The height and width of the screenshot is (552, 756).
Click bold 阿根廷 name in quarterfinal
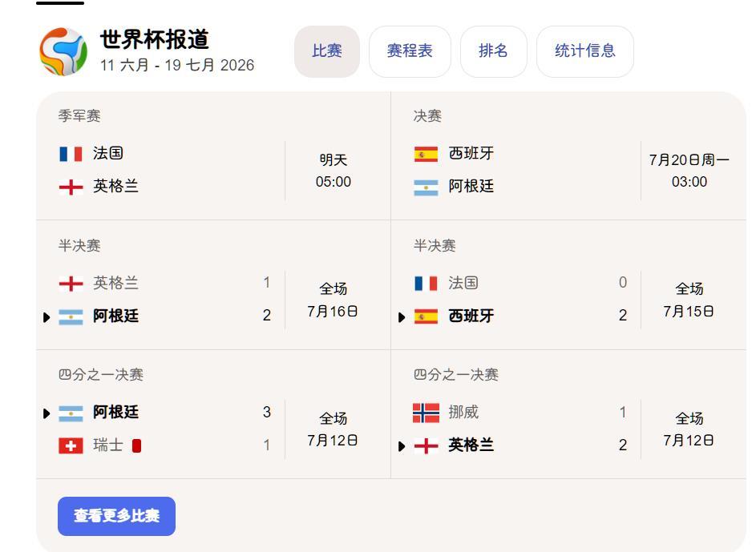(115, 413)
